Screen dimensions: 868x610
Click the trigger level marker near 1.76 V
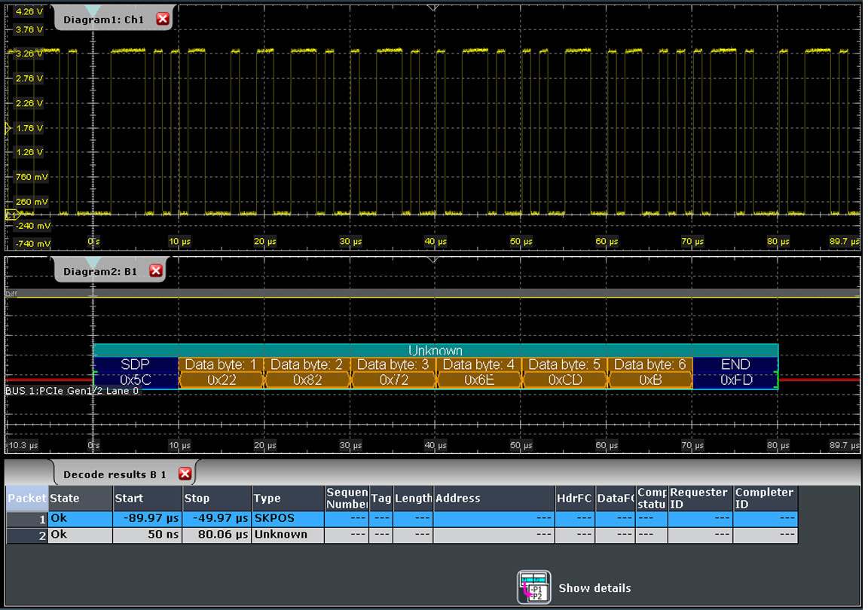(9, 129)
